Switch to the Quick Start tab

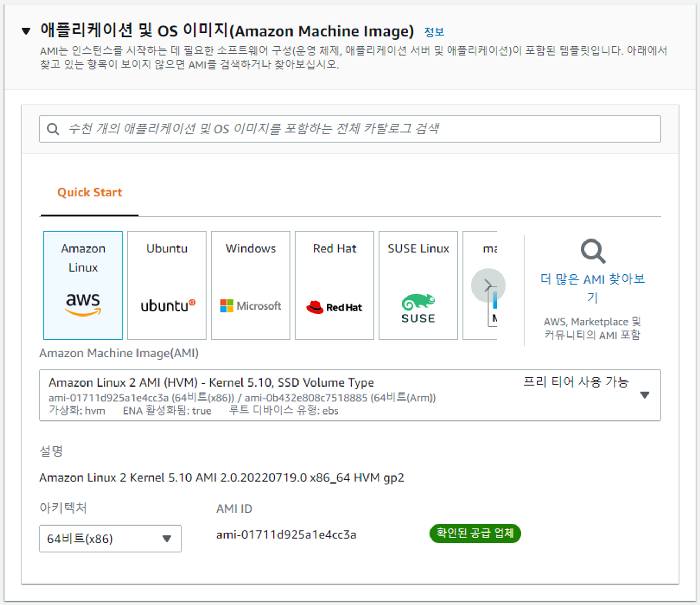(x=90, y=192)
